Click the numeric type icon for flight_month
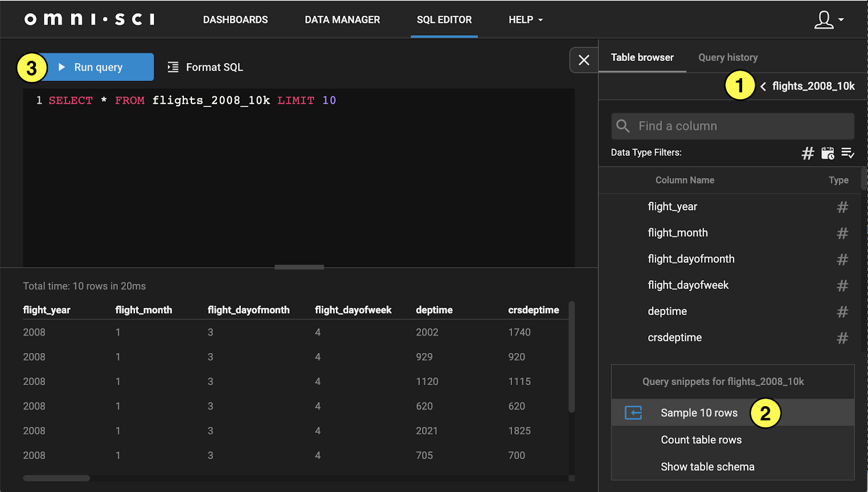 click(x=842, y=233)
